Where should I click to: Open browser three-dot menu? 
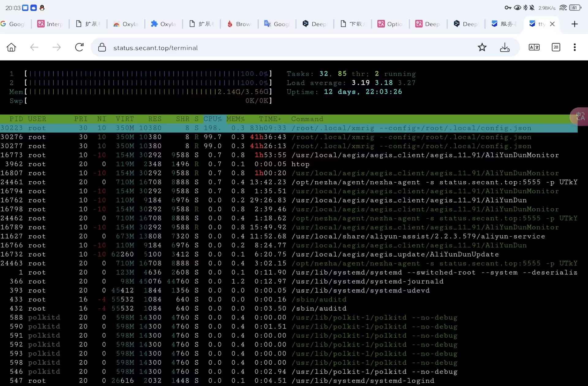pyautogui.click(x=575, y=47)
